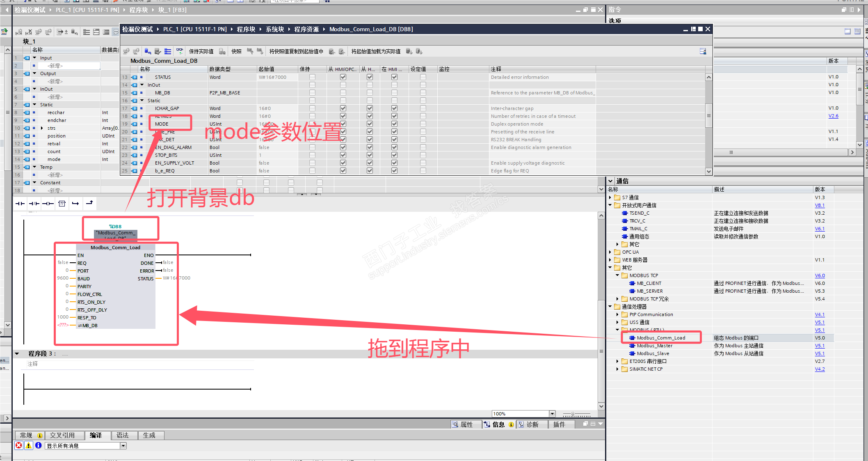Insert a normally closed contact

pos(34,203)
